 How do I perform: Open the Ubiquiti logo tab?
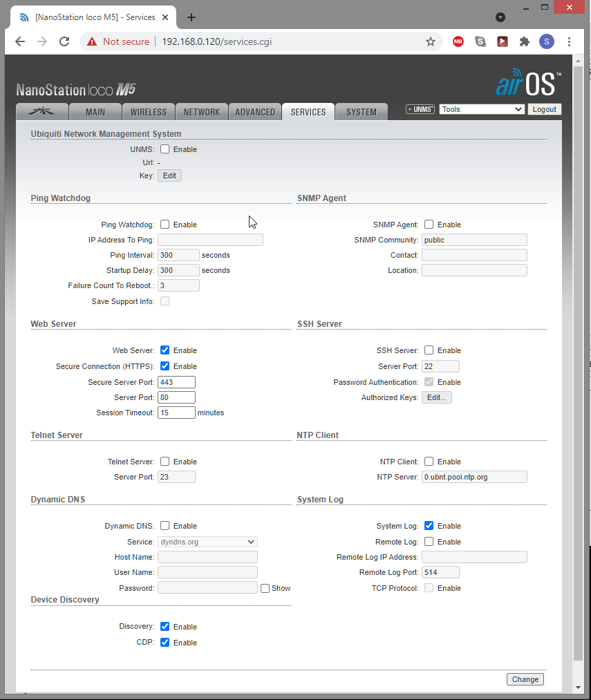click(x=42, y=112)
